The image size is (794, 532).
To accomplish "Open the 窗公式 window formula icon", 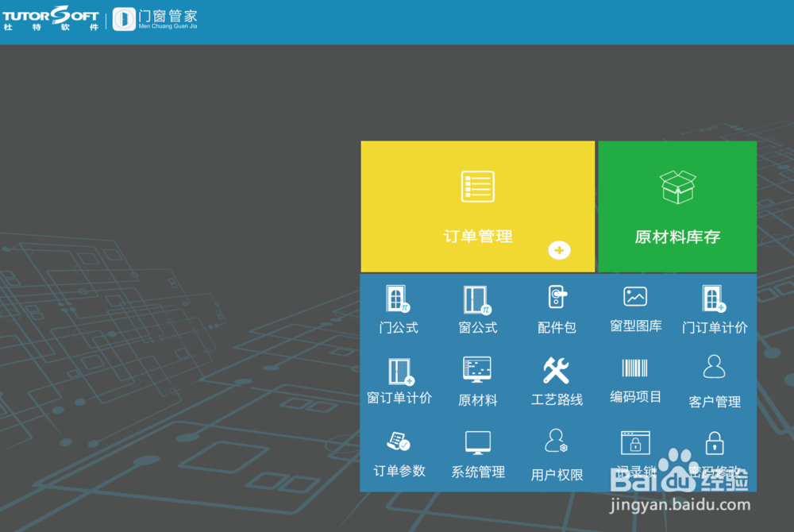I will [x=477, y=299].
